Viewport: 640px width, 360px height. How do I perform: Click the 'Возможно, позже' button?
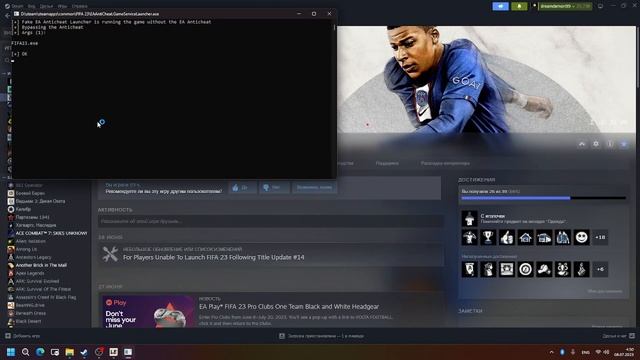click(314, 187)
